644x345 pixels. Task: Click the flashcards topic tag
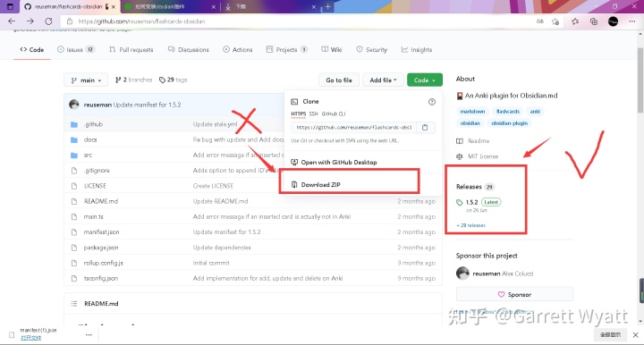tap(508, 112)
